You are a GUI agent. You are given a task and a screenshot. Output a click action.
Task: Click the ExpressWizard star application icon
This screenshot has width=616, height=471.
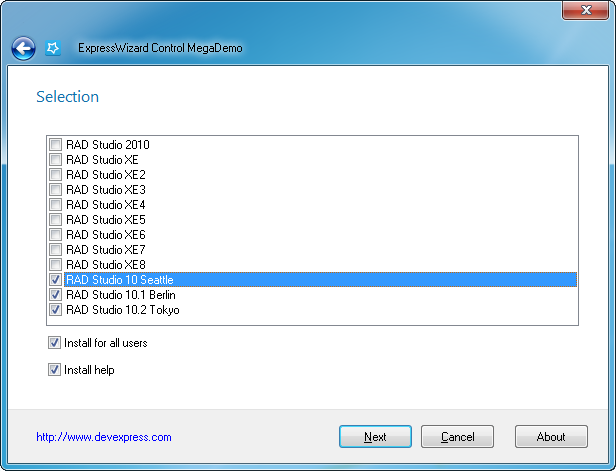coord(53,48)
